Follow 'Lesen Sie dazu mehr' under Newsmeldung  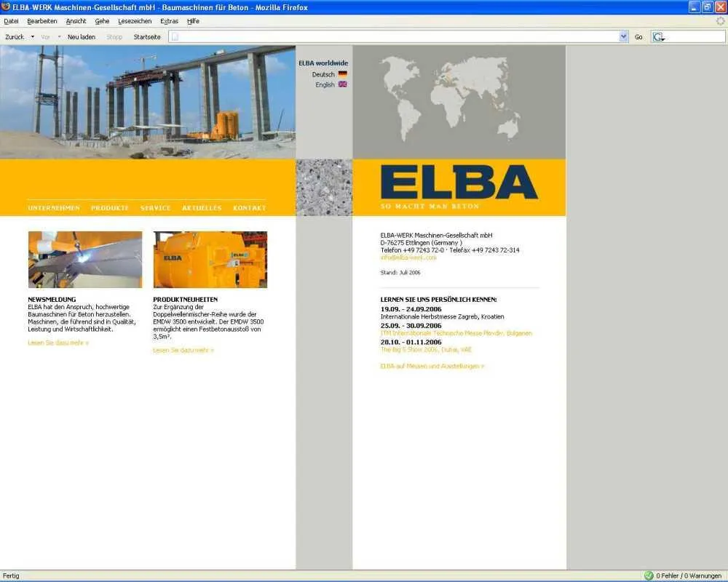click(x=58, y=343)
